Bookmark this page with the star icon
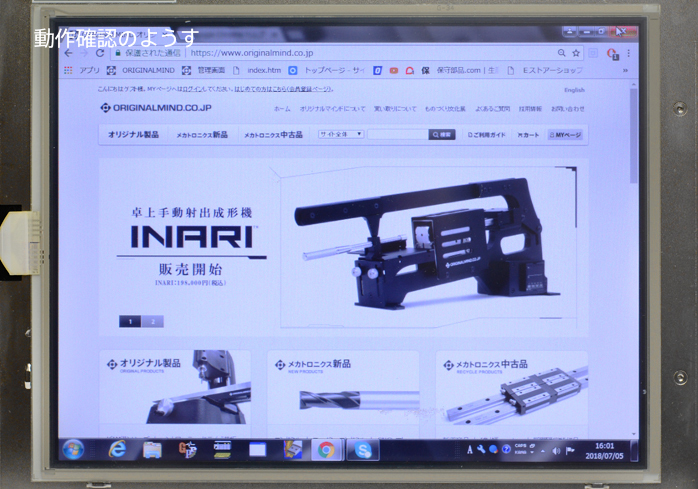Image resolution: width=698 pixels, height=489 pixels. tap(576, 53)
